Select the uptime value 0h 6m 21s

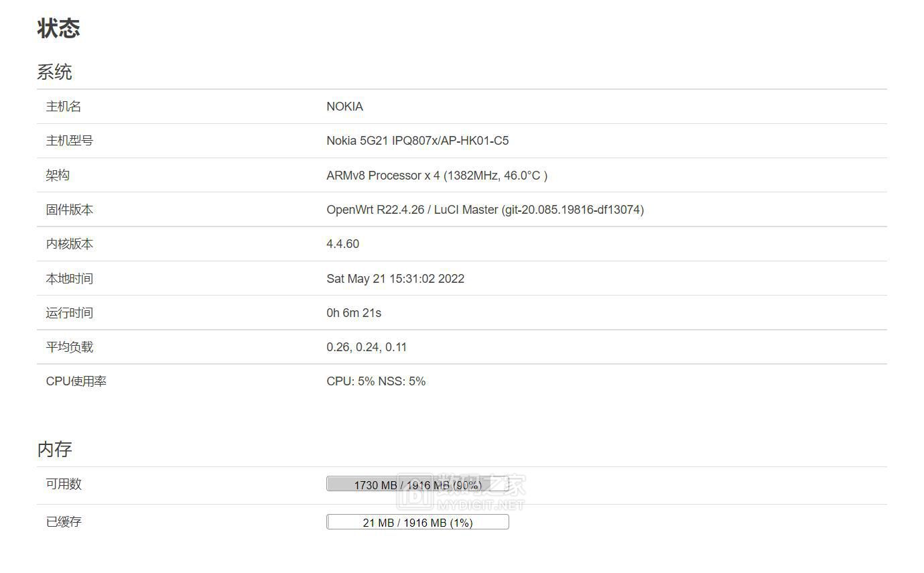353,312
